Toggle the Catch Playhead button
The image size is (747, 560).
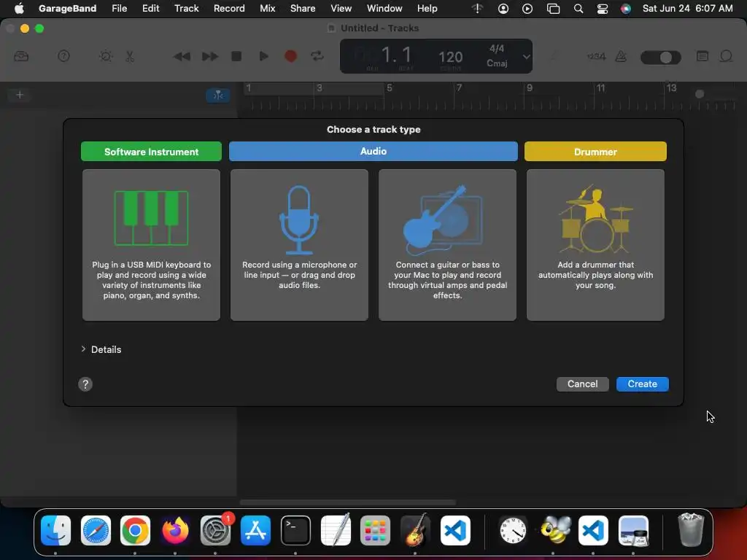click(x=218, y=96)
